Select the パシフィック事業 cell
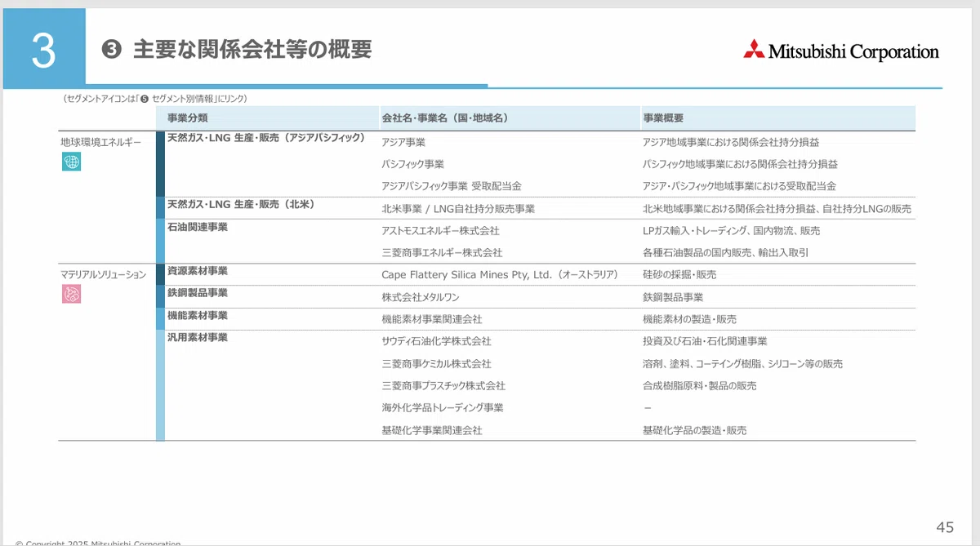The width and height of the screenshot is (980, 546). (413, 164)
